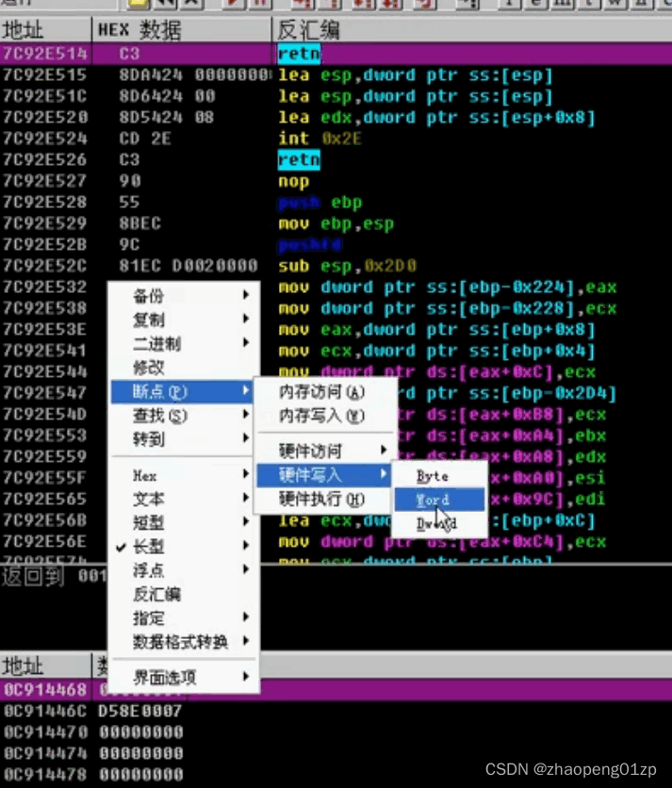Open the 浮点 display submenu
The height and width of the screenshot is (788, 672).
[184, 570]
